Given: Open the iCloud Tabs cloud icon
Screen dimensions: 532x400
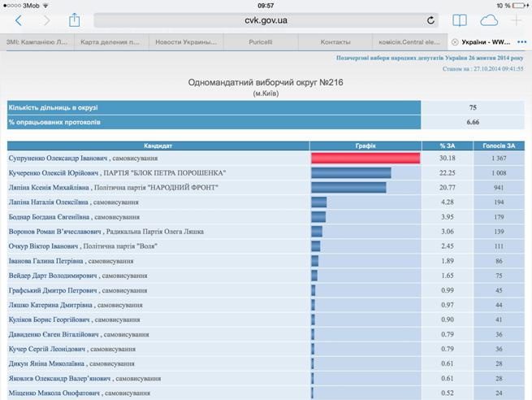Looking at the screenshot, I should pos(489,20).
